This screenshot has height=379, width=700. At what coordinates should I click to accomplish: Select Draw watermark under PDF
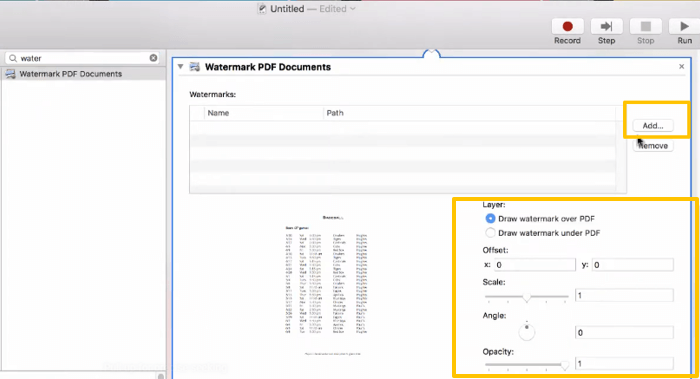[490, 233]
